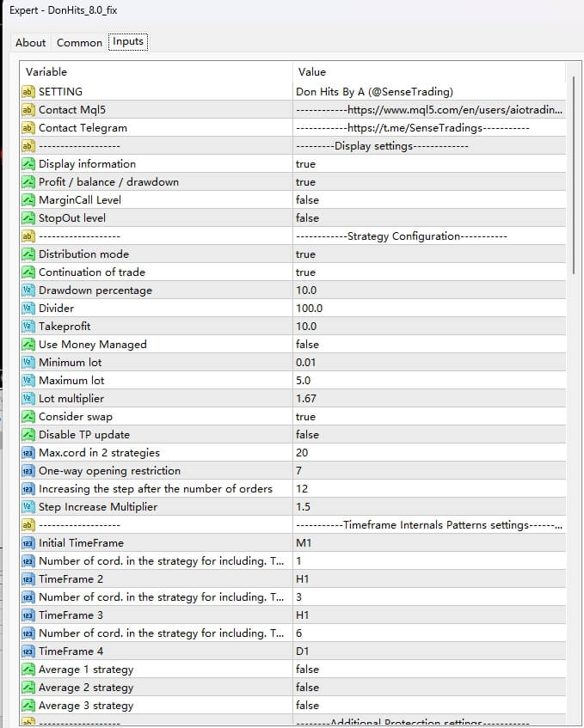
Task: Click the double-type icon beside Drawdown percentage
Action: [27, 291]
